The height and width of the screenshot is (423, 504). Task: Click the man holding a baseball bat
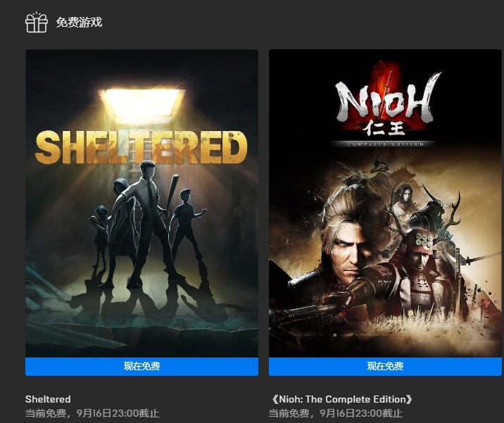point(146,222)
